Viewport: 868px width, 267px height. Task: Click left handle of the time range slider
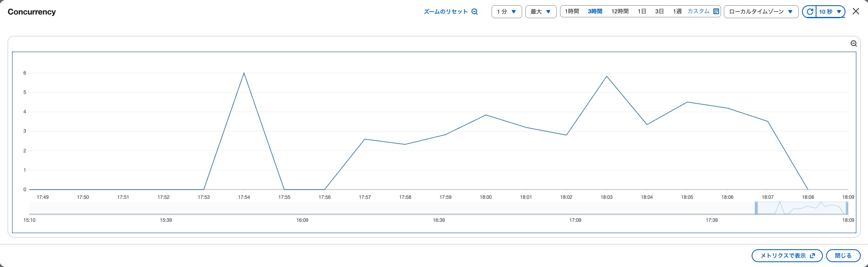(x=756, y=208)
